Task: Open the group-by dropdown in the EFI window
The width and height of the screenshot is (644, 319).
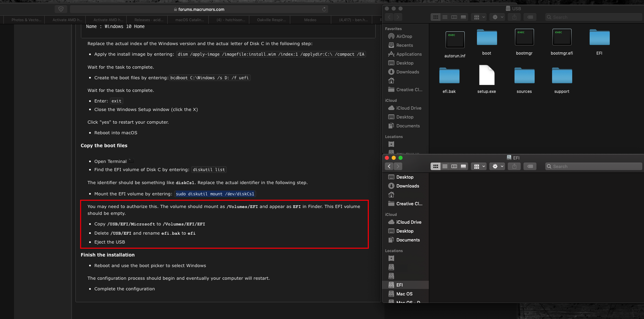Action: tap(479, 166)
